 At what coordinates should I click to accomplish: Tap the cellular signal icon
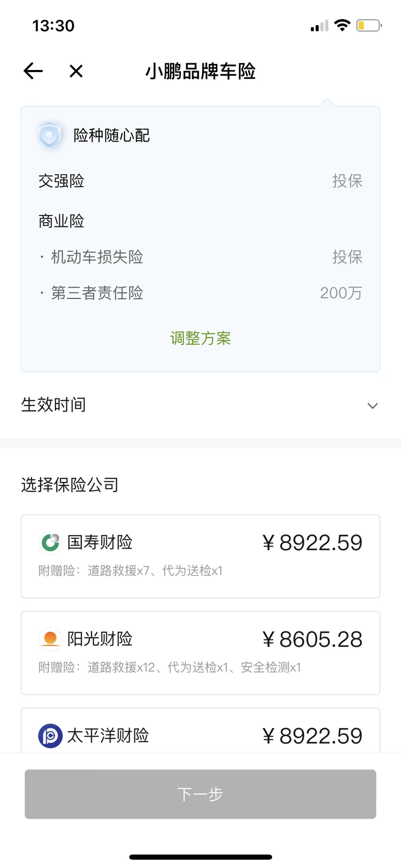[x=319, y=26]
